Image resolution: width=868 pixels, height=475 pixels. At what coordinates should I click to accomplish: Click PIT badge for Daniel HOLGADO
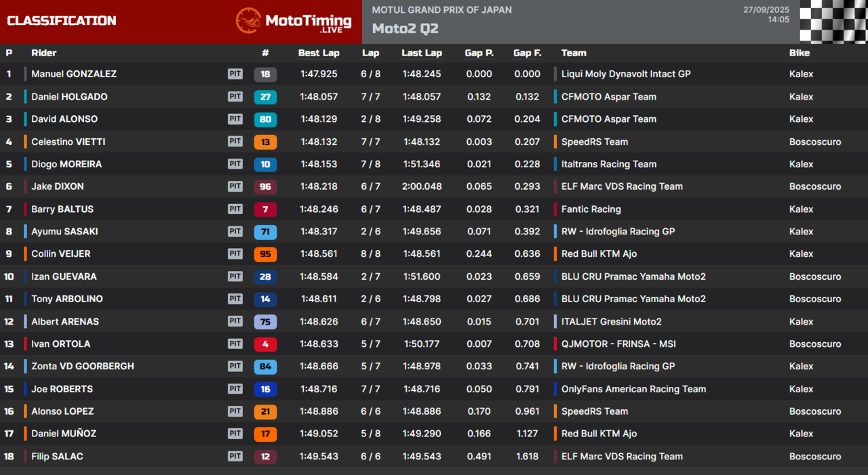click(x=235, y=96)
